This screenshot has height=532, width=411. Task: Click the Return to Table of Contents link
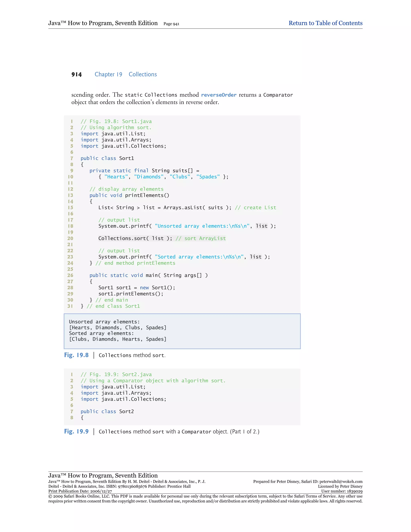[325, 23]
